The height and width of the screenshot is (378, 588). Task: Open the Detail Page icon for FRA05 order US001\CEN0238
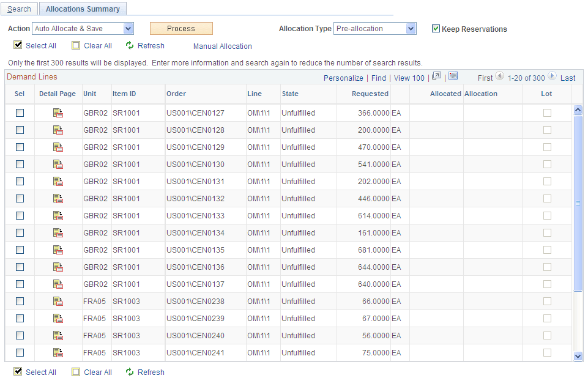tap(58, 301)
